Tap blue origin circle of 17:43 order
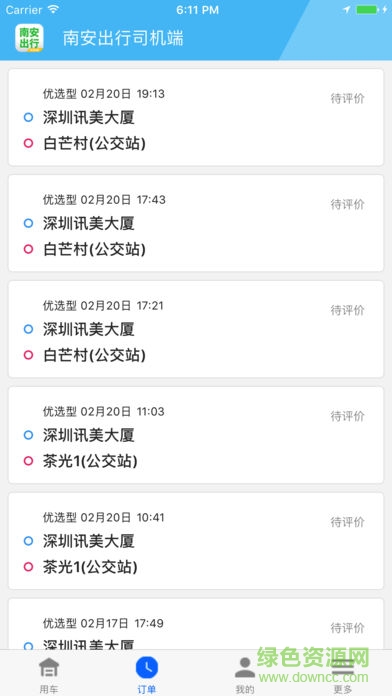The height and width of the screenshot is (696, 392). click(x=28, y=223)
